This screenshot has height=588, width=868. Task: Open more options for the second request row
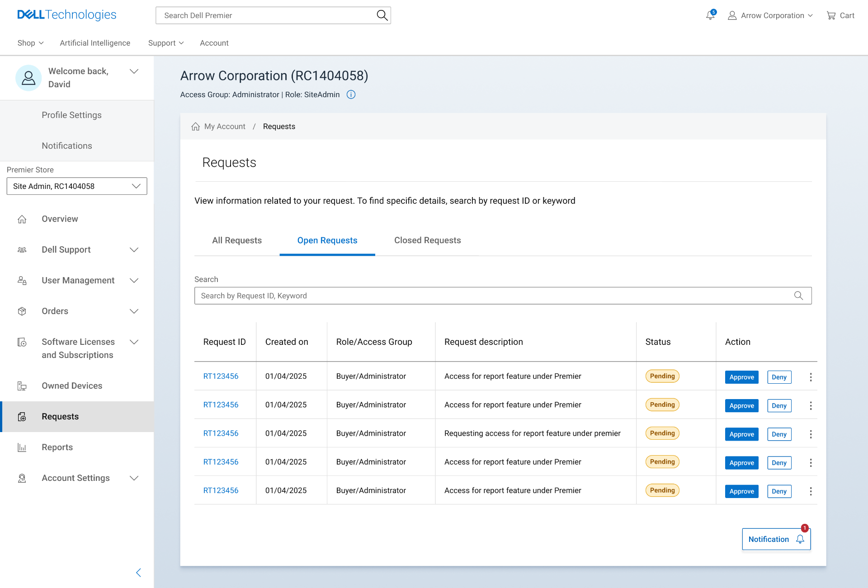[811, 406]
